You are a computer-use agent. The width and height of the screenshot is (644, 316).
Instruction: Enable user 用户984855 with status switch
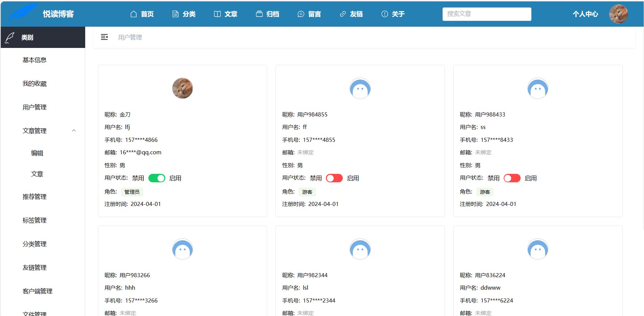coord(334,178)
